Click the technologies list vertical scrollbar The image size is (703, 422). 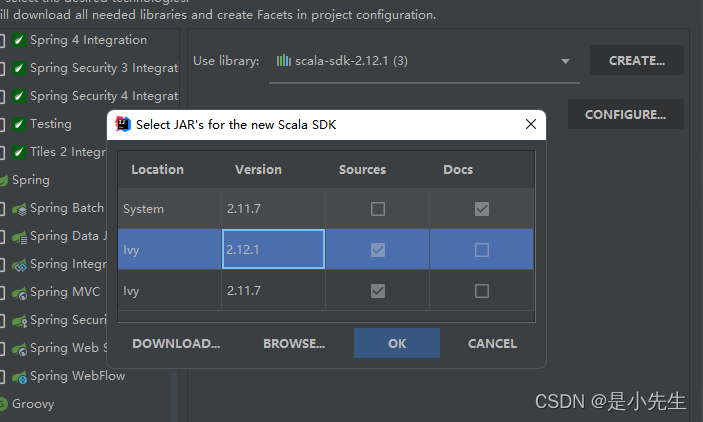pyautogui.click(x=174, y=396)
